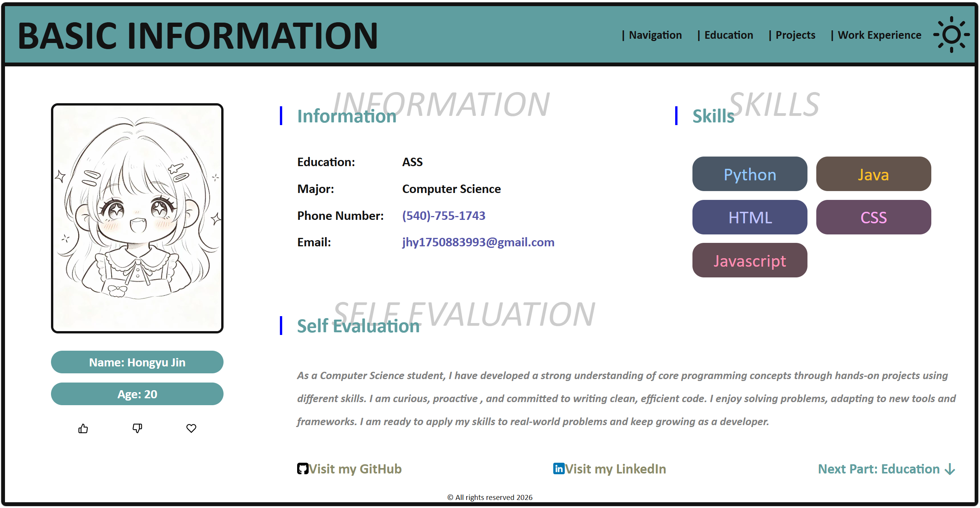The image size is (980, 508).
Task: Select the Python skill badge
Action: point(750,174)
